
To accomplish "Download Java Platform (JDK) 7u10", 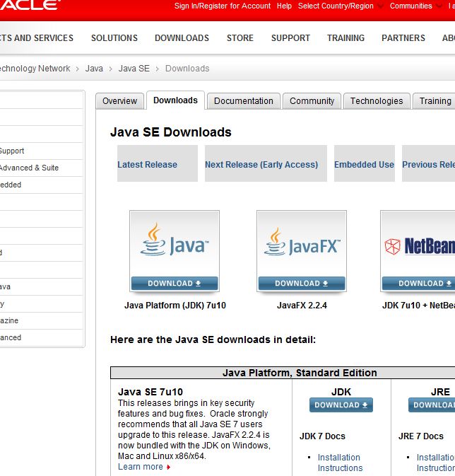I will [175, 283].
